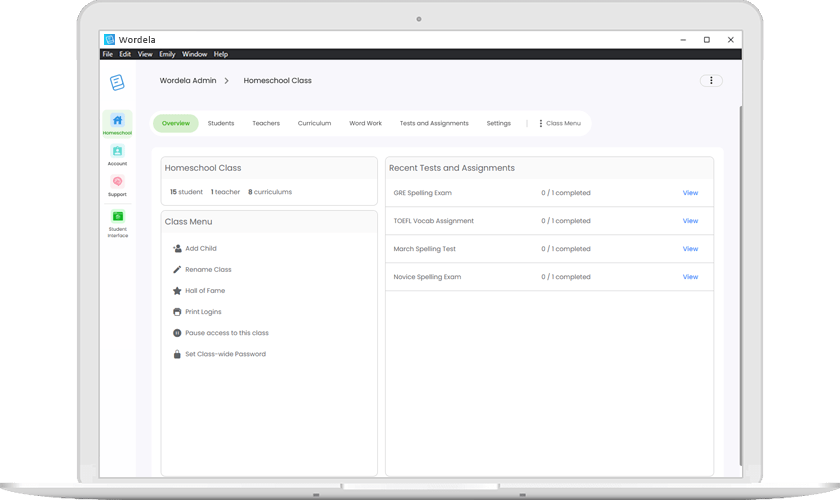Screen dimensions: 840x500
Task: Click the window's vertical scrollbar
Action: pos(741,284)
